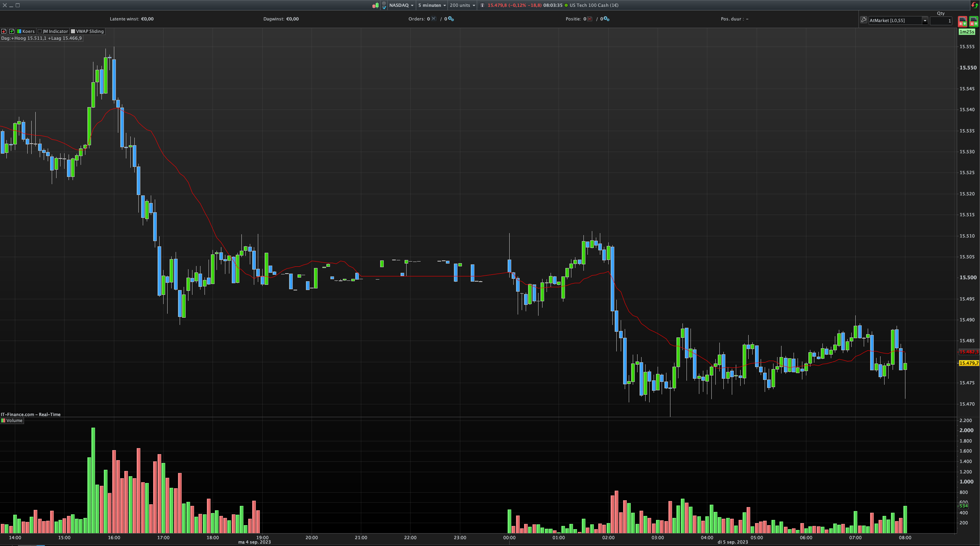Toggle the JM Indicator checkbox
The width and height of the screenshot is (980, 546).
coord(40,31)
